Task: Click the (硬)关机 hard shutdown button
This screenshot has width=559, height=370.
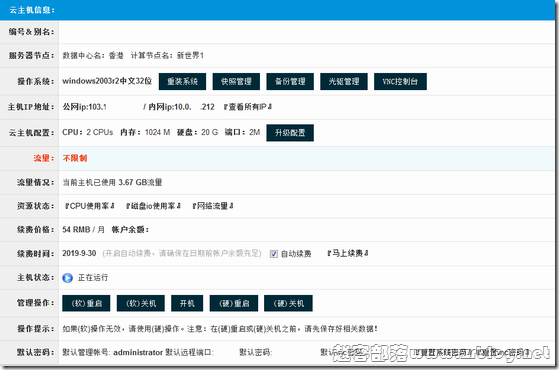Action: coord(288,303)
